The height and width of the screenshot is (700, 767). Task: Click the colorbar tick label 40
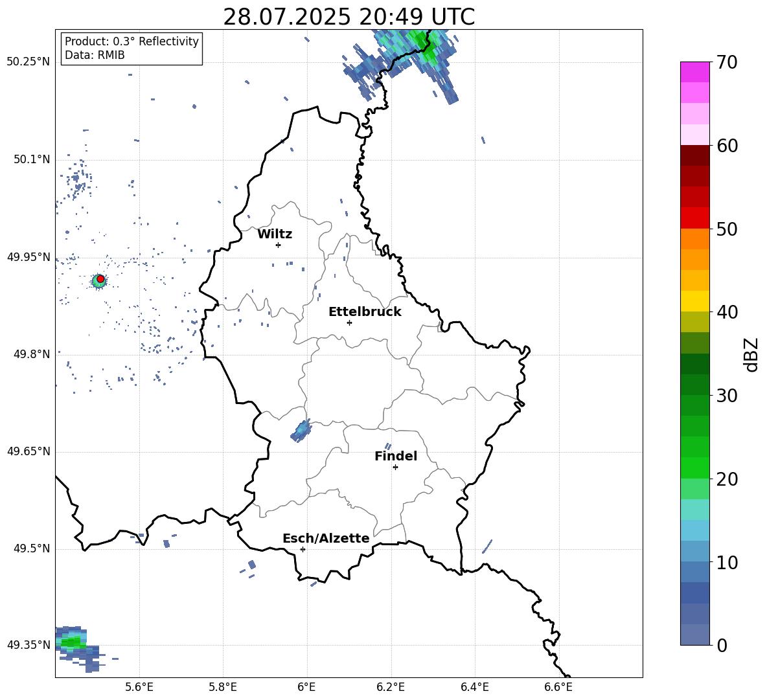click(x=727, y=312)
